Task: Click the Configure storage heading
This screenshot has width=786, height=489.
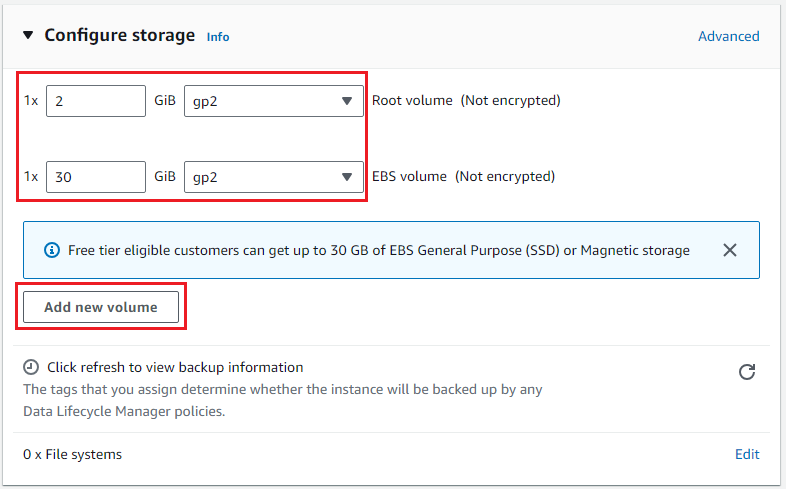Action: pos(120,36)
